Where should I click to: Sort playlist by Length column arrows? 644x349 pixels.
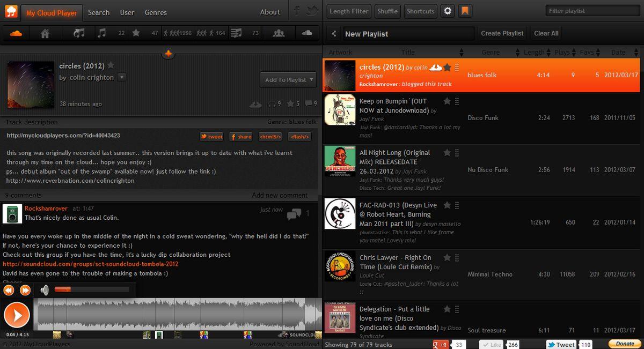click(549, 52)
